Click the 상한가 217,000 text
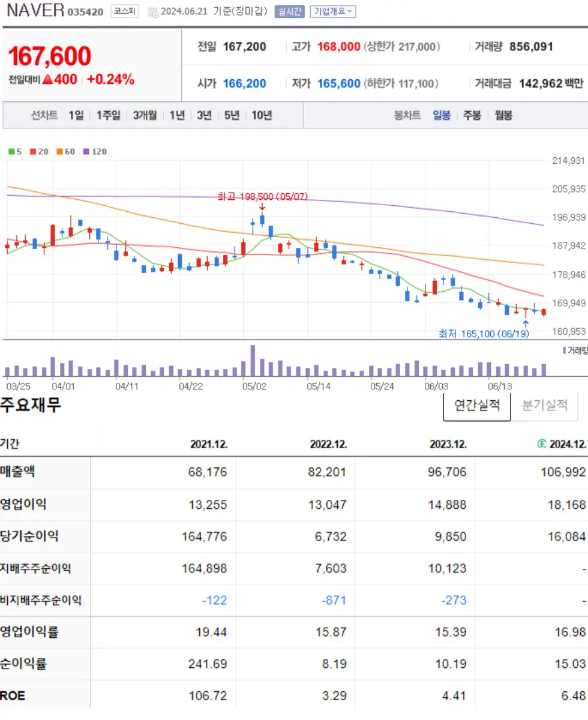This screenshot has width=588, height=720. [x=402, y=46]
